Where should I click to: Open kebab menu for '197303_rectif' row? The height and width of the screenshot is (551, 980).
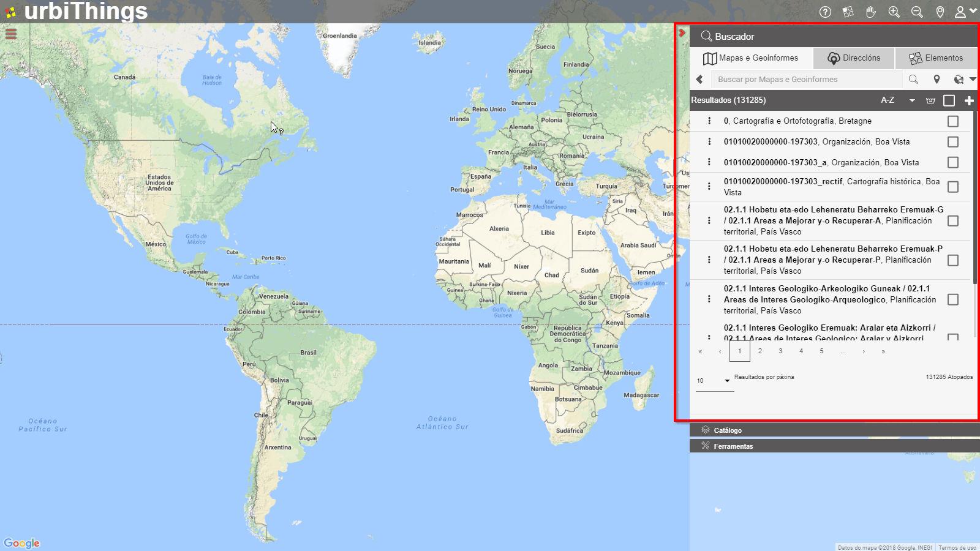point(709,187)
